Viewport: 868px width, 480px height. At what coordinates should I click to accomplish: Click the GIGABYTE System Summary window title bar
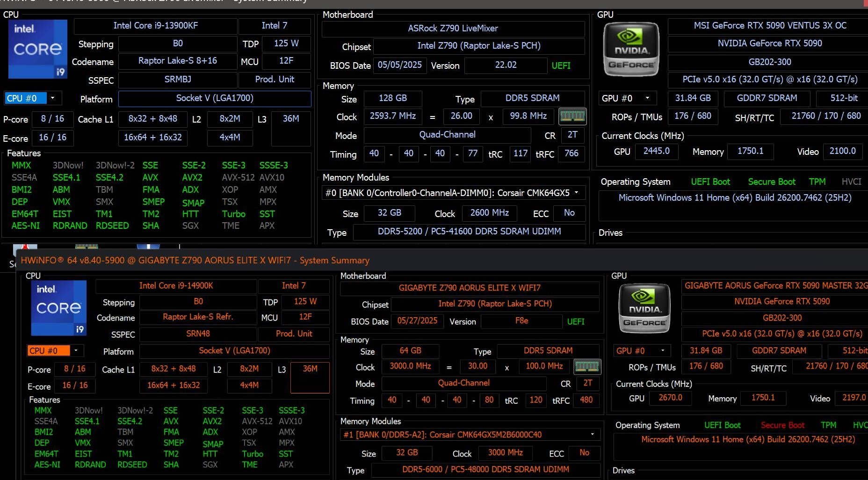442,260
